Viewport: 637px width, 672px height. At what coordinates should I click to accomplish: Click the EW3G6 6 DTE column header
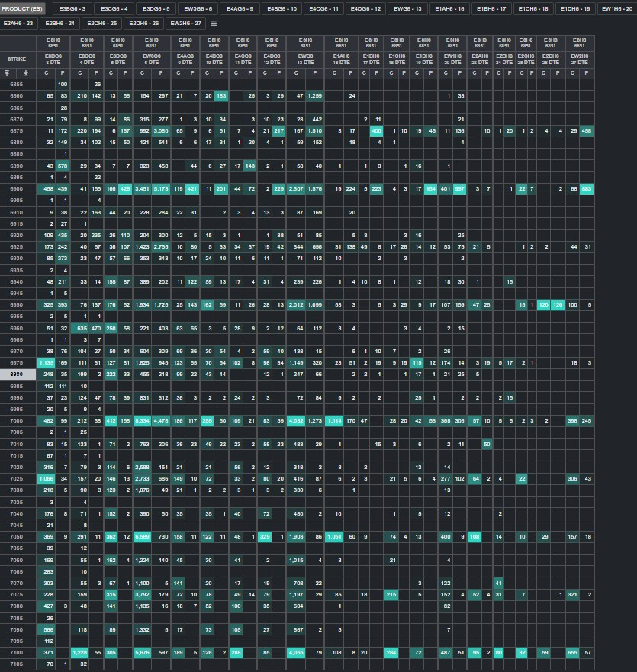pos(152,59)
